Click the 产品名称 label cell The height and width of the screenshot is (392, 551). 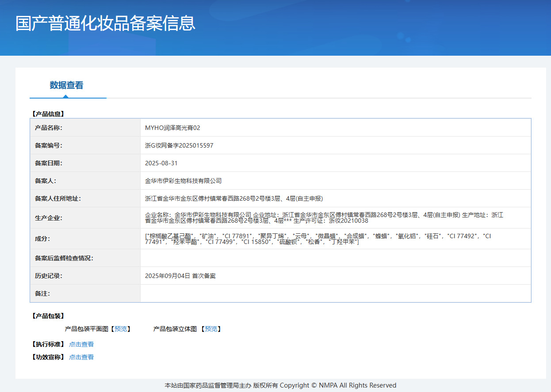tap(49, 128)
